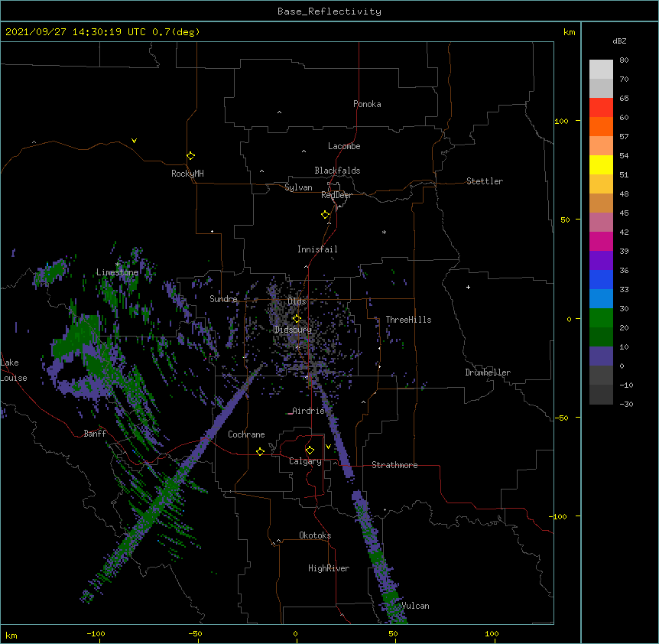The image size is (659, 644).
Task: Pick the red 60-65 dBZ legend swatch
Action: [601, 107]
